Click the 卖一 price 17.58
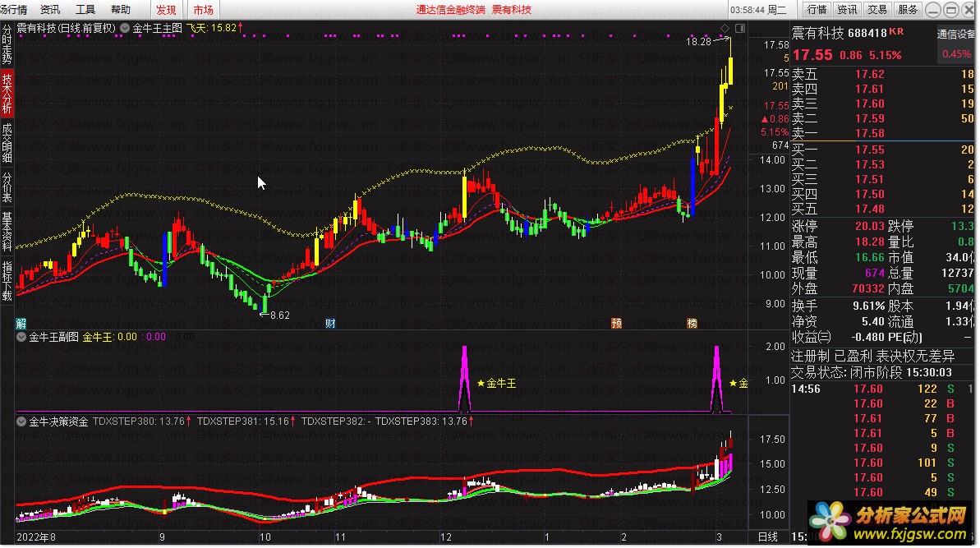Screen dimensions: 980x548 pyautogui.click(x=869, y=133)
